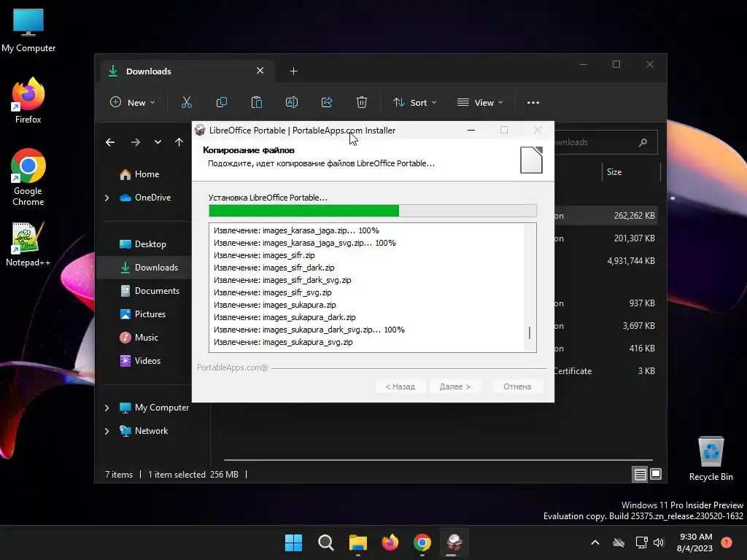
Task: Open the Firefox desktop shortcut
Action: [x=28, y=101]
